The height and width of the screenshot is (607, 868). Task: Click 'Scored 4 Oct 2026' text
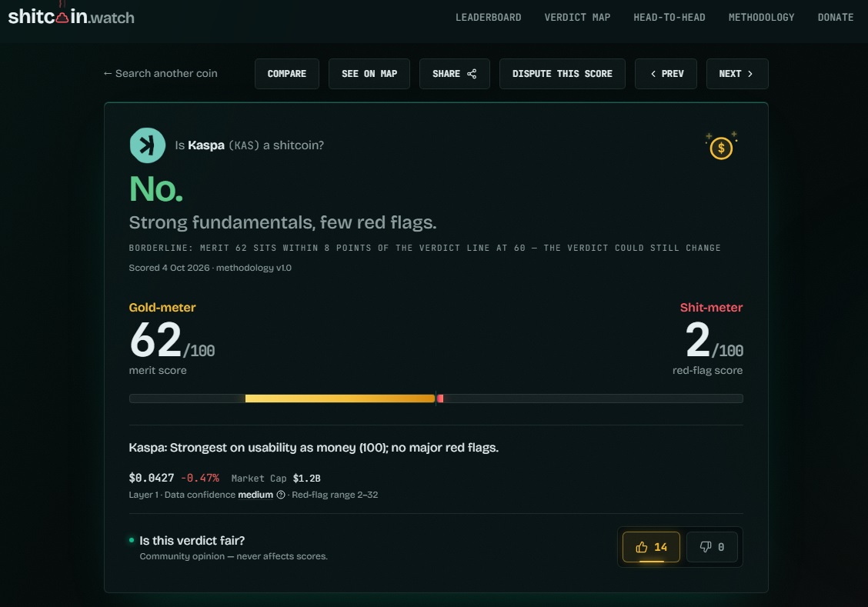pos(169,268)
